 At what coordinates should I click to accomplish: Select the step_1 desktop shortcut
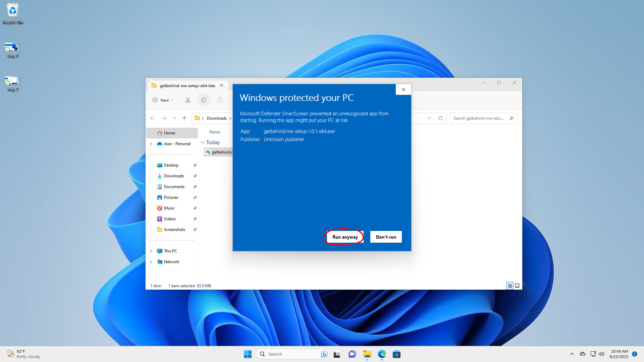(12, 50)
